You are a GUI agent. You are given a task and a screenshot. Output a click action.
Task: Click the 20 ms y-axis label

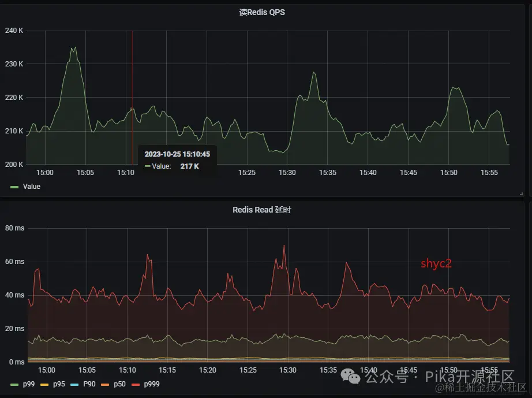tap(14, 328)
